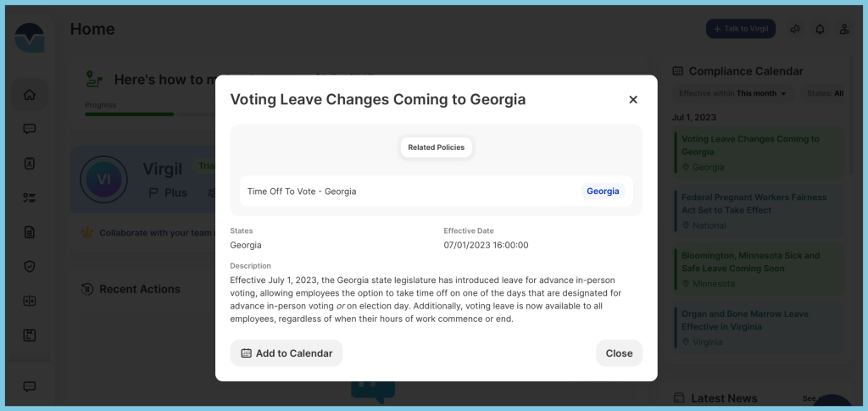The width and height of the screenshot is (868, 411).
Task: Open the documents sidebar icon
Action: 30,232
